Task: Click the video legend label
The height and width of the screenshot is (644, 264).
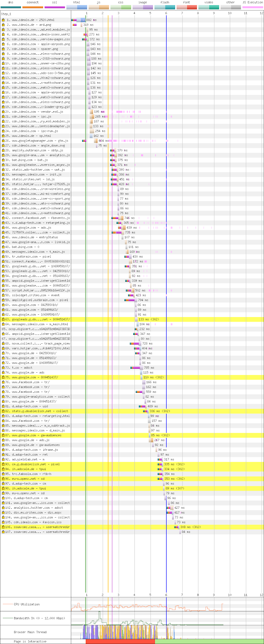Action: (x=208, y=2)
